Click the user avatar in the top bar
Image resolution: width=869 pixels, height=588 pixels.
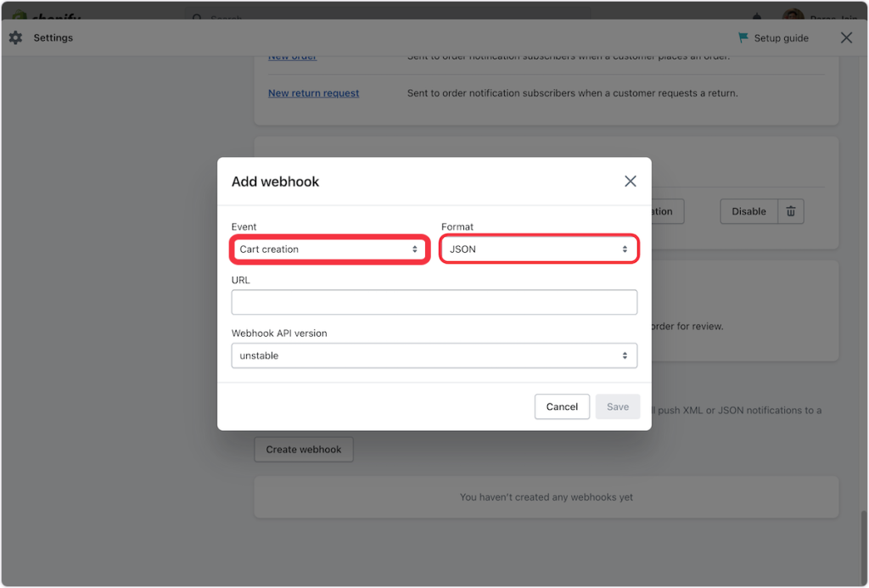[793, 16]
